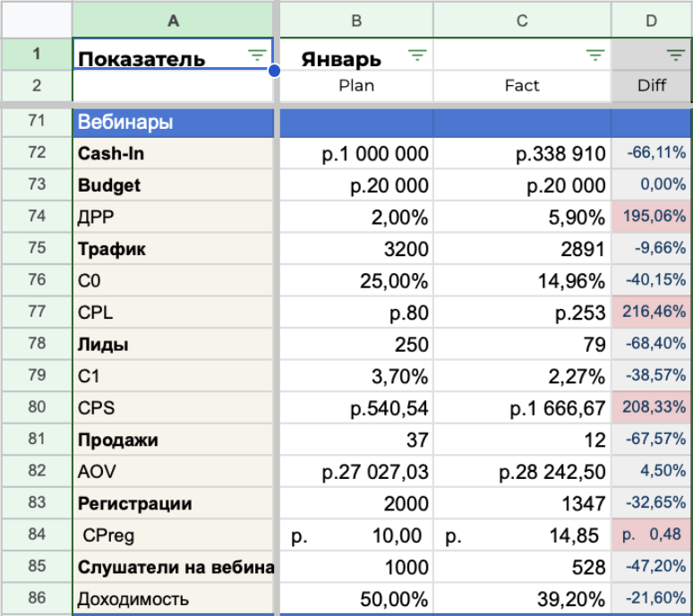Viewport: 693px width, 616px height.
Task: Click the selection fill handle dot
Action: 274,70
